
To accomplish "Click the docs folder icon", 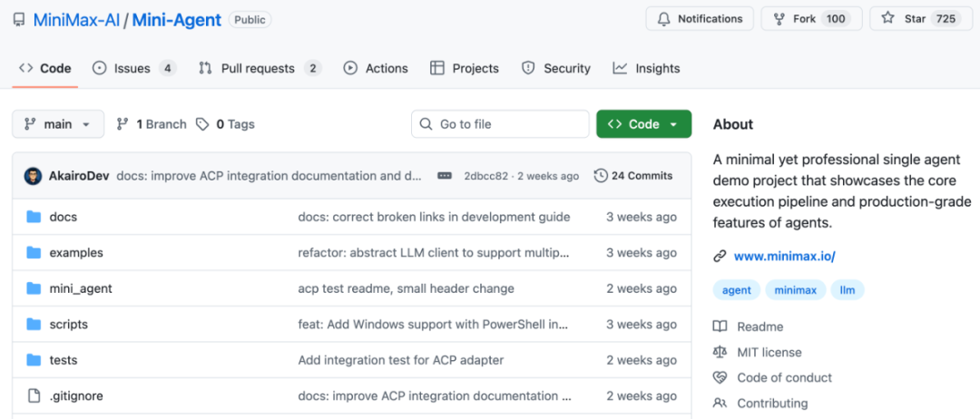I will click(x=34, y=217).
